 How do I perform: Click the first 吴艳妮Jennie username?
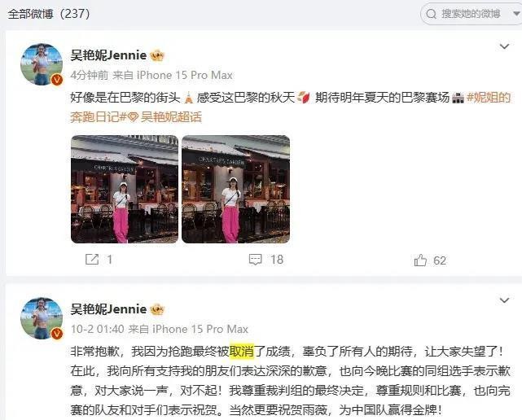click(108, 55)
